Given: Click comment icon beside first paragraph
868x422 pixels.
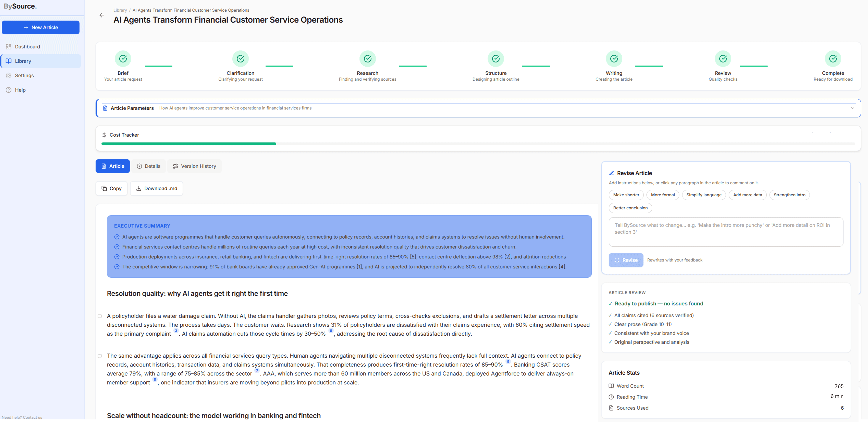Looking at the screenshot, I should tap(100, 316).
